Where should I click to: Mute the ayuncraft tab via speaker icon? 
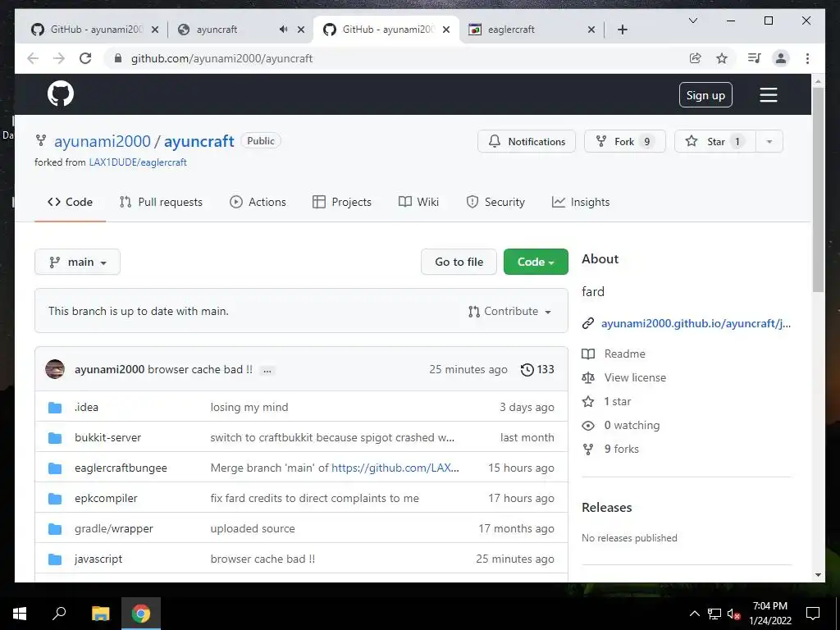pyautogui.click(x=283, y=30)
